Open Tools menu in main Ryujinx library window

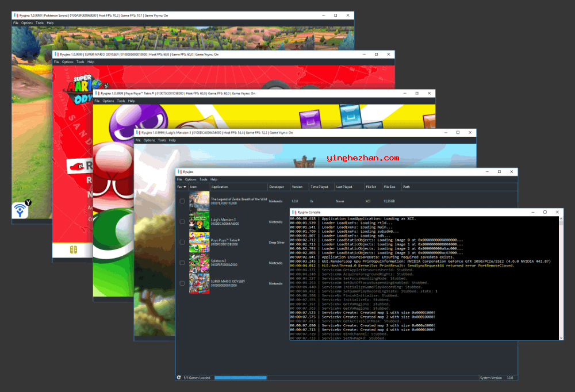204,179
